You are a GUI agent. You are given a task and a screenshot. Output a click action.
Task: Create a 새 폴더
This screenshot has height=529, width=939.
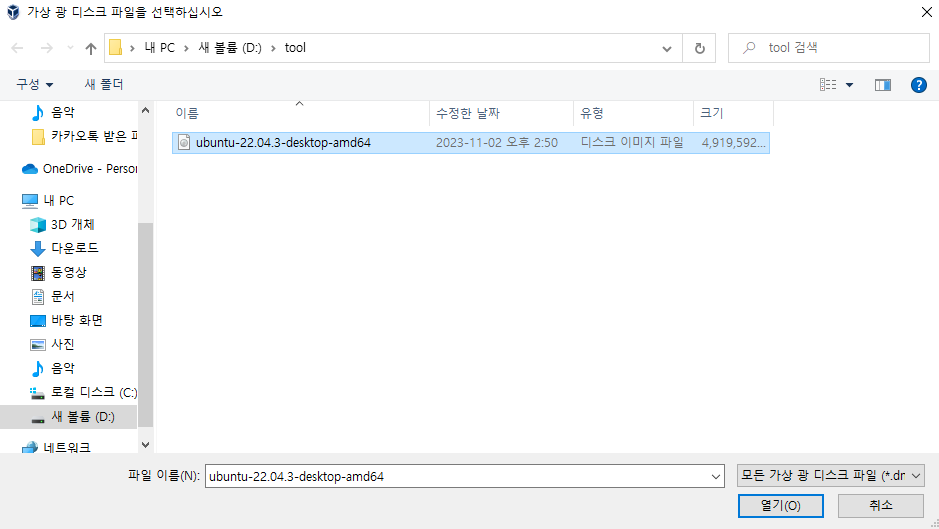coord(104,84)
